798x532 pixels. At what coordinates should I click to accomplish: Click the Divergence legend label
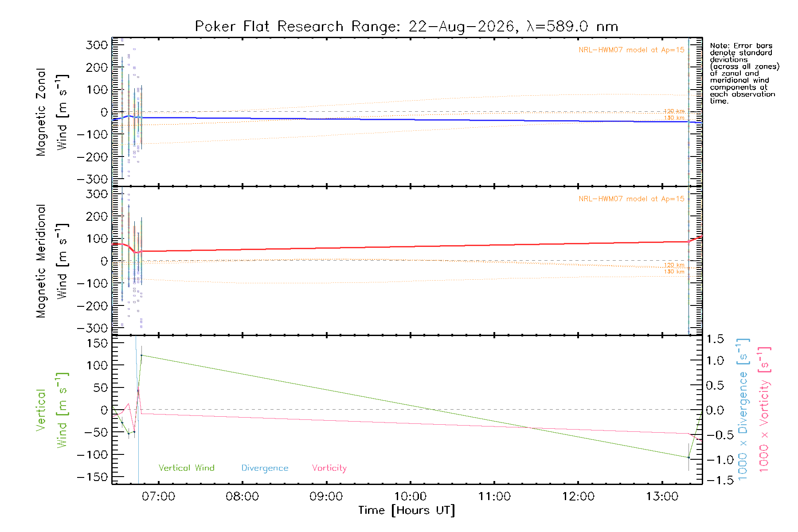coord(265,468)
